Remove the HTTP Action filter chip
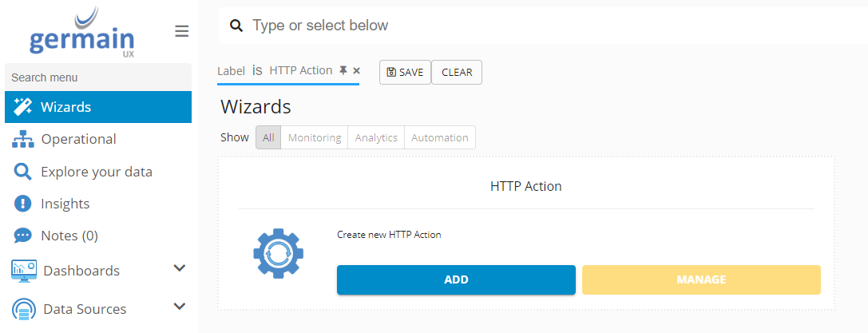 356,70
